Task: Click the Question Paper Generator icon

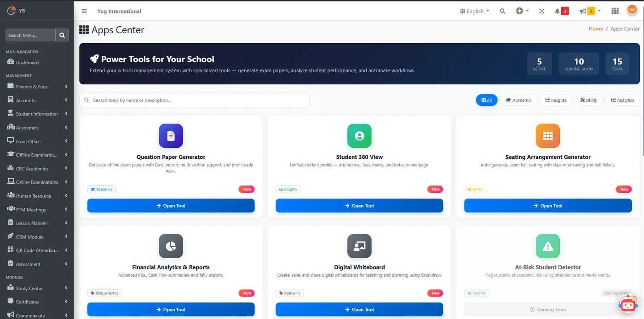Action: (x=171, y=136)
